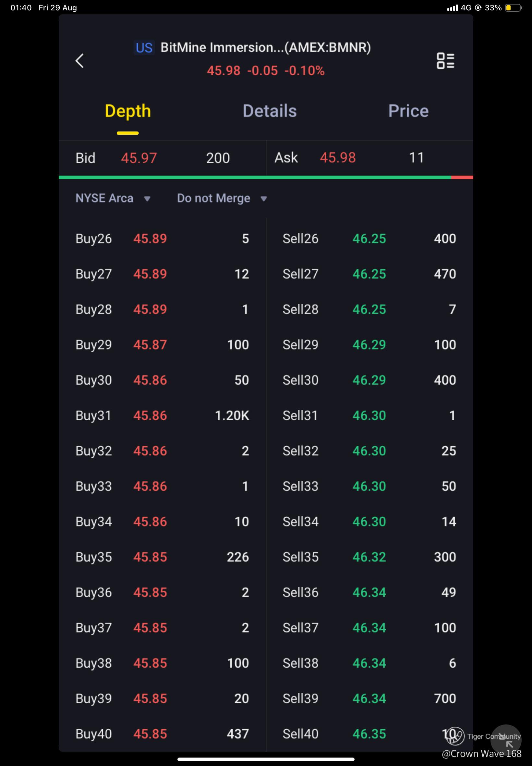Click the green-red bid/ask ratio bar

tap(266, 178)
